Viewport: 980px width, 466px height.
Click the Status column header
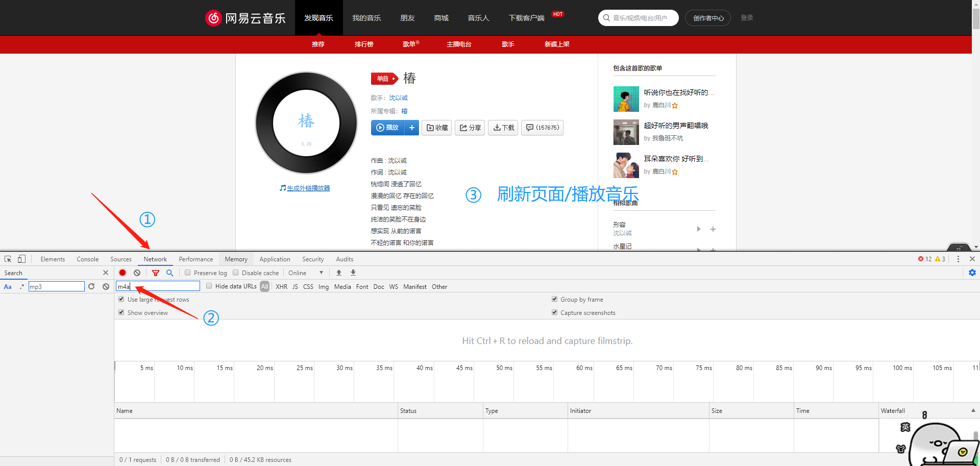point(440,410)
